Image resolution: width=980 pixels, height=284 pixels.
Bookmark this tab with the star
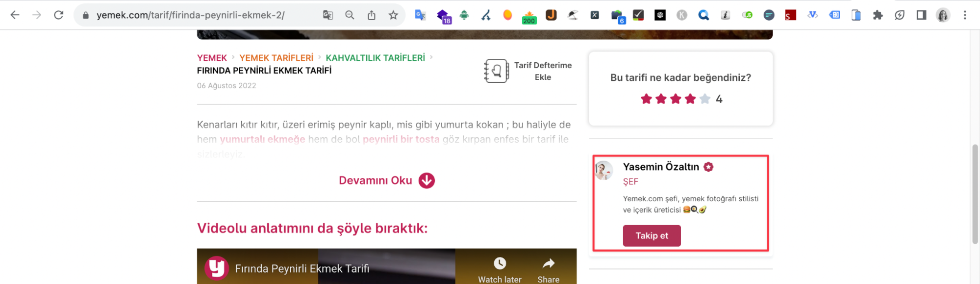(x=393, y=15)
